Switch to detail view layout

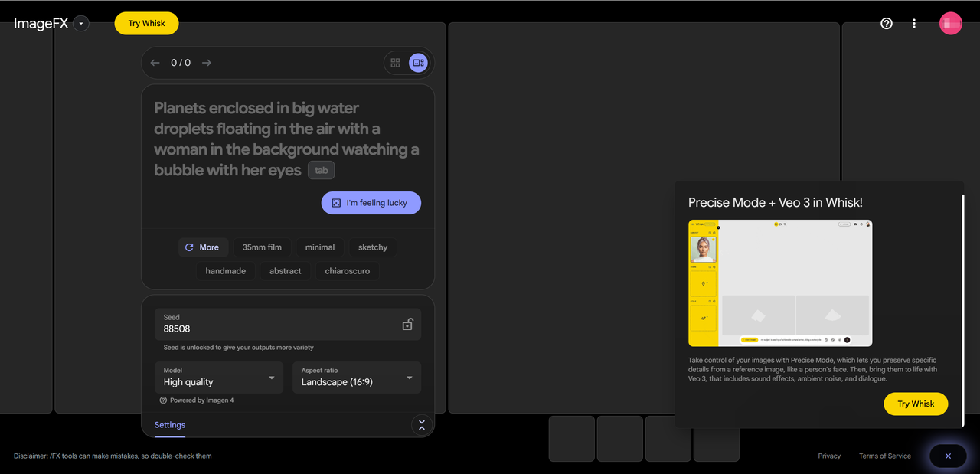pyautogui.click(x=418, y=63)
